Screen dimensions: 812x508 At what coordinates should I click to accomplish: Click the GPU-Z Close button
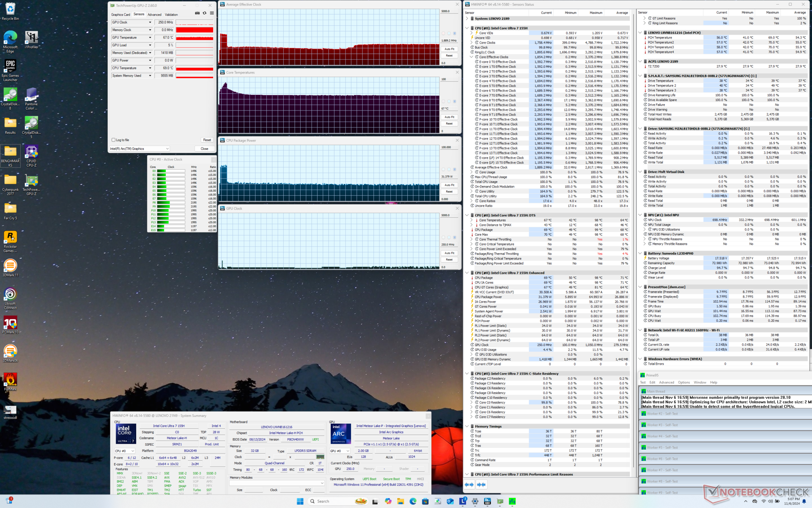pos(204,149)
